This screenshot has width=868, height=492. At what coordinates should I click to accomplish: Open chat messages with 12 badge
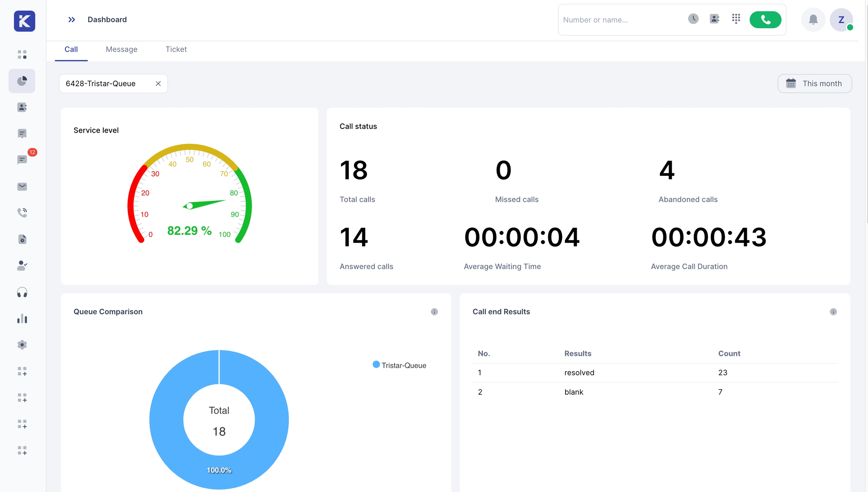point(22,160)
